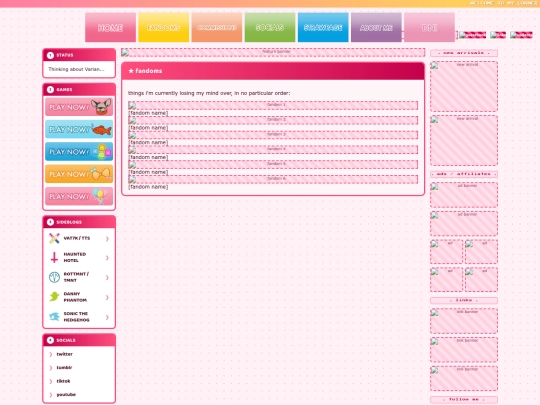The width and height of the screenshot is (540, 405).
Task: Click the star icon beside Fandoms heading
Action: click(x=131, y=71)
